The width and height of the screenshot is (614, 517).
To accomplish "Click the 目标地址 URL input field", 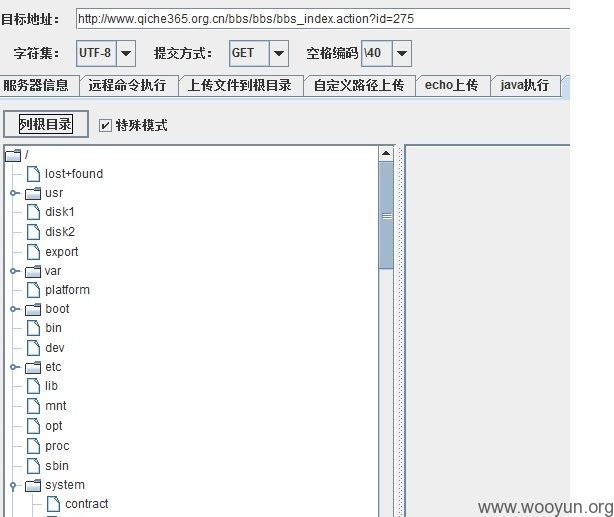I will (323, 18).
